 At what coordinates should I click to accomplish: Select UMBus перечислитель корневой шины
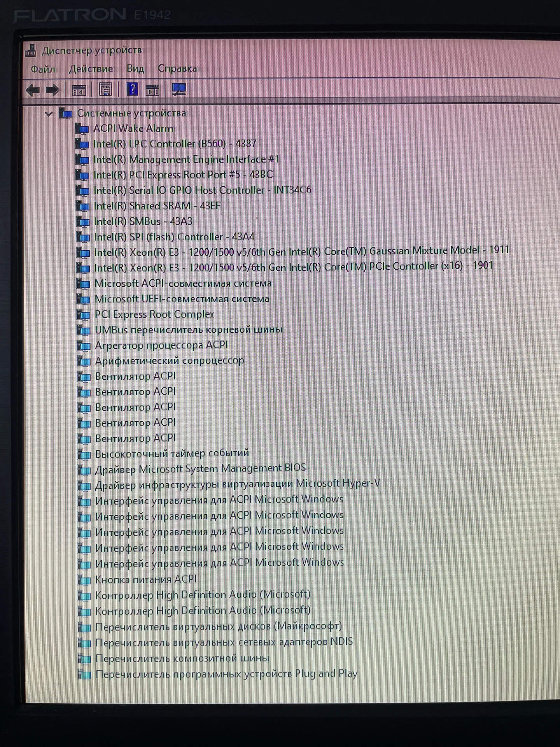coord(189,330)
